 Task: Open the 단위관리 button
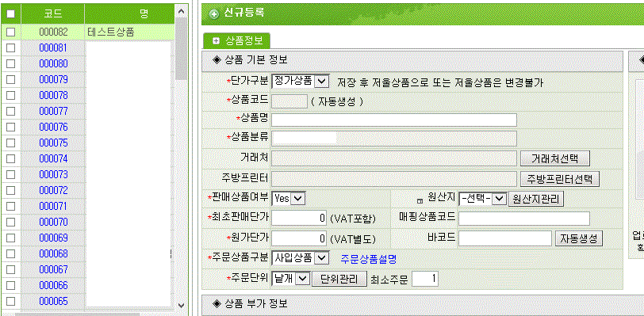pos(339,279)
